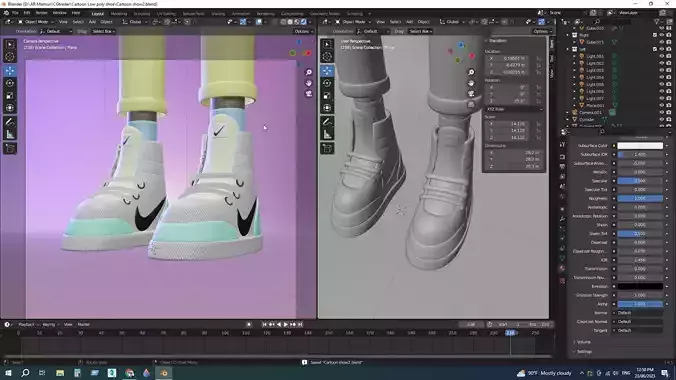The height and width of the screenshot is (380, 676).
Task: Click the Subsurface Color white swatch
Action: 640,146
